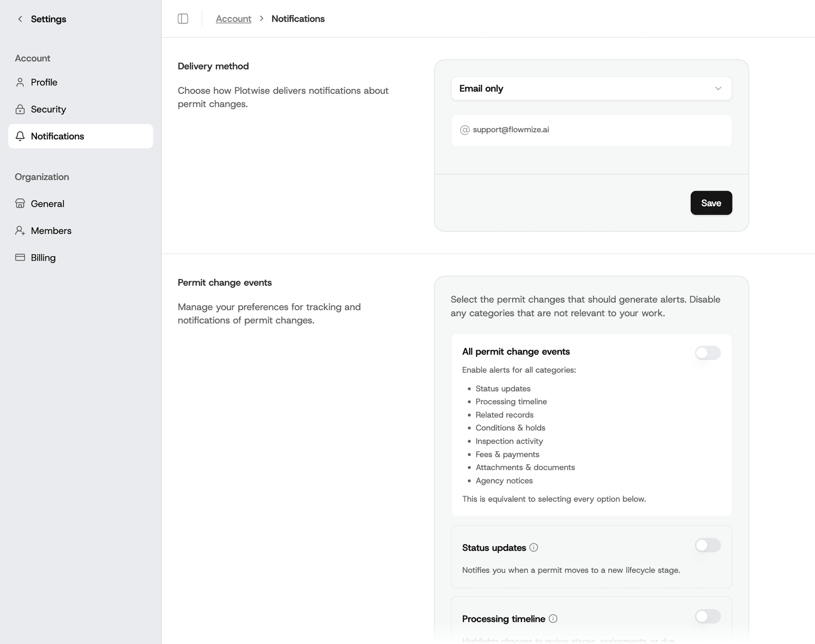Click info icon next to Processing timeline
Viewport: 815px width, 644px height.
(x=553, y=619)
